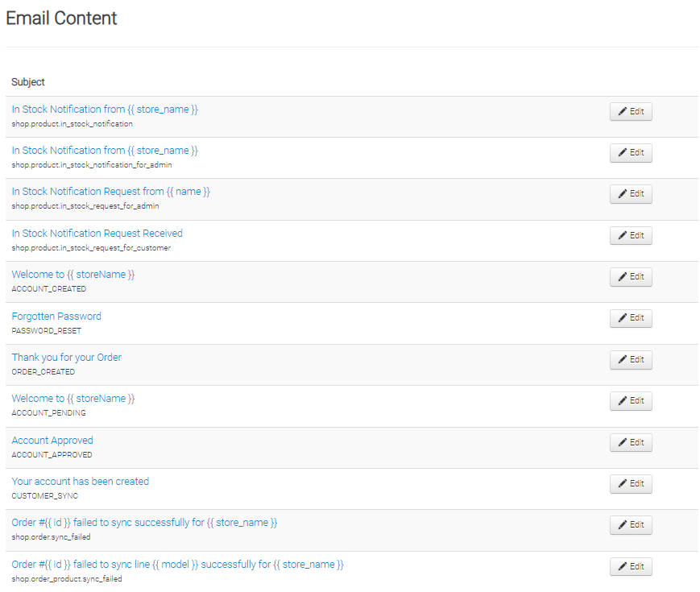Click pencil Edit for CUSTOMER_SYNC email
700x592 pixels.
point(631,484)
